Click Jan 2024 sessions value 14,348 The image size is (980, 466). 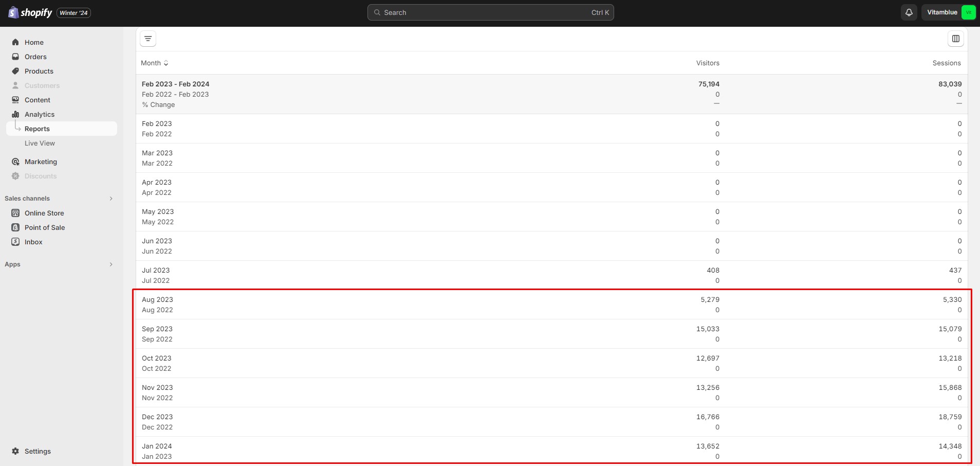click(950, 446)
